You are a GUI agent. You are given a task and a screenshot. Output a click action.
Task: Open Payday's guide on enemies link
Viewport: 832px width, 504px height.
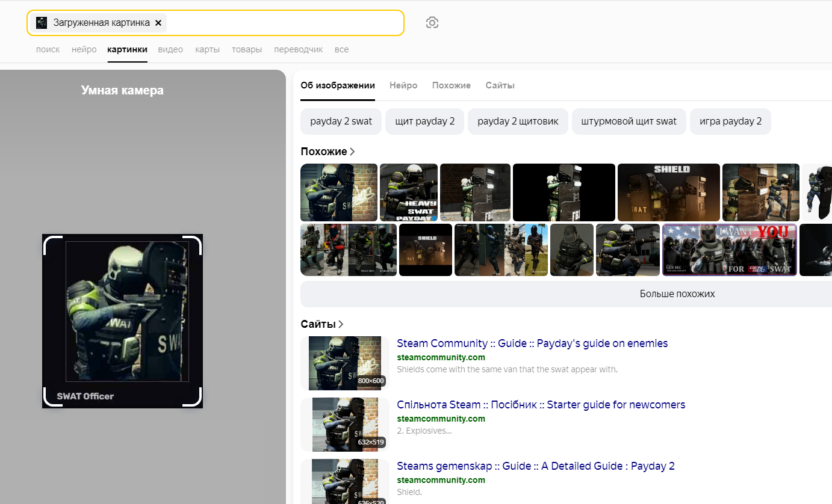[532, 343]
